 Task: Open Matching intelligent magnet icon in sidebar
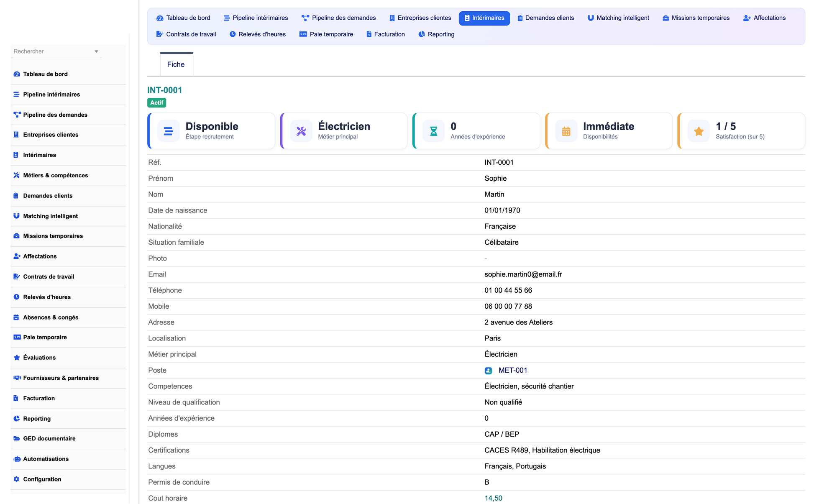(x=16, y=216)
